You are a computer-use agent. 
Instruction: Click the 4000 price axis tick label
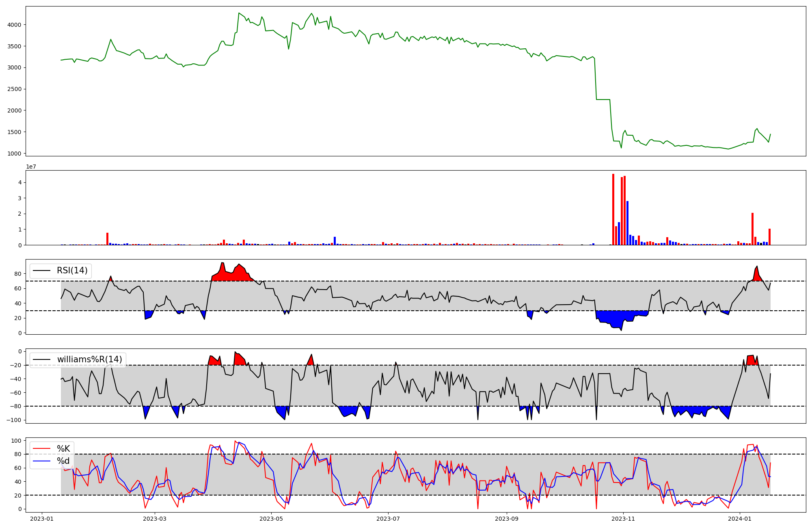point(15,25)
